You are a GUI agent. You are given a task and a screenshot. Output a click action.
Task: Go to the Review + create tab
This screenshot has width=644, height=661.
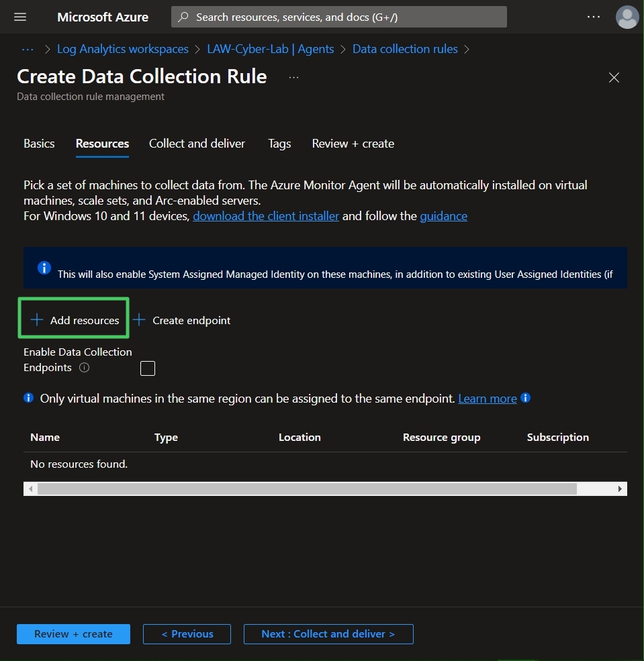[x=353, y=144]
